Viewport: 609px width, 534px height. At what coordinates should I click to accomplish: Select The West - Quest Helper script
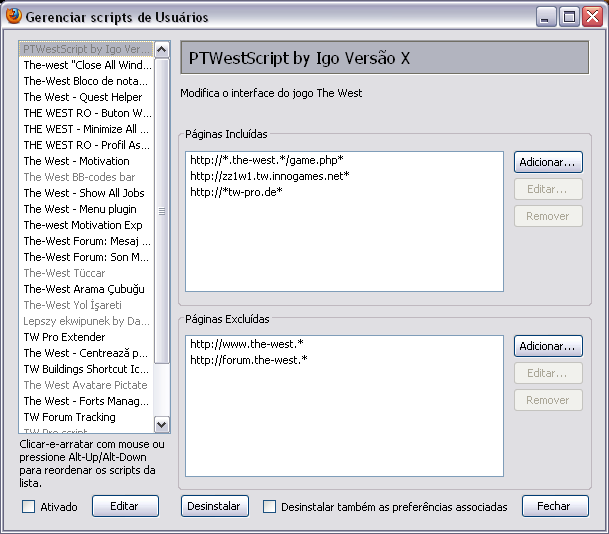[86, 97]
